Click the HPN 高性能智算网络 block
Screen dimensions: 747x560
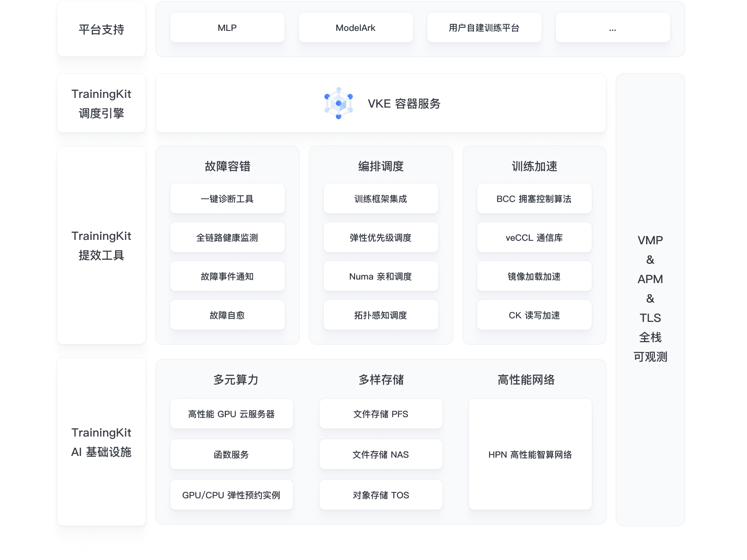click(x=530, y=454)
